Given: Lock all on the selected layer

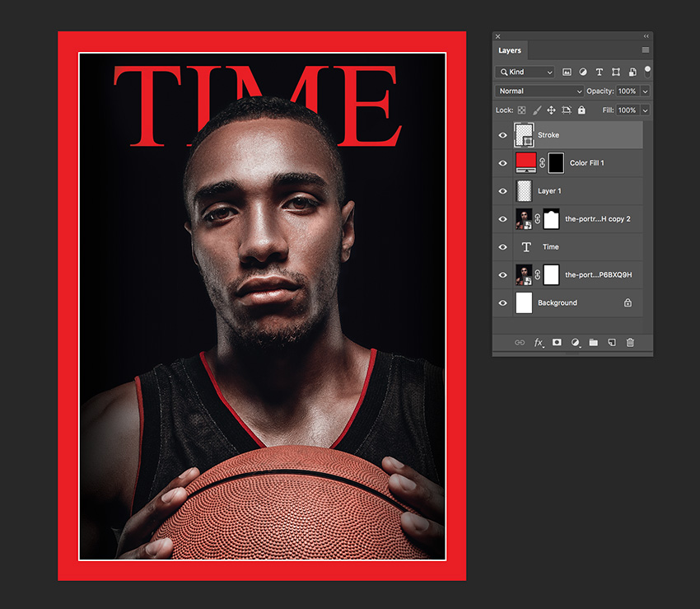Looking at the screenshot, I should pos(581,110).
